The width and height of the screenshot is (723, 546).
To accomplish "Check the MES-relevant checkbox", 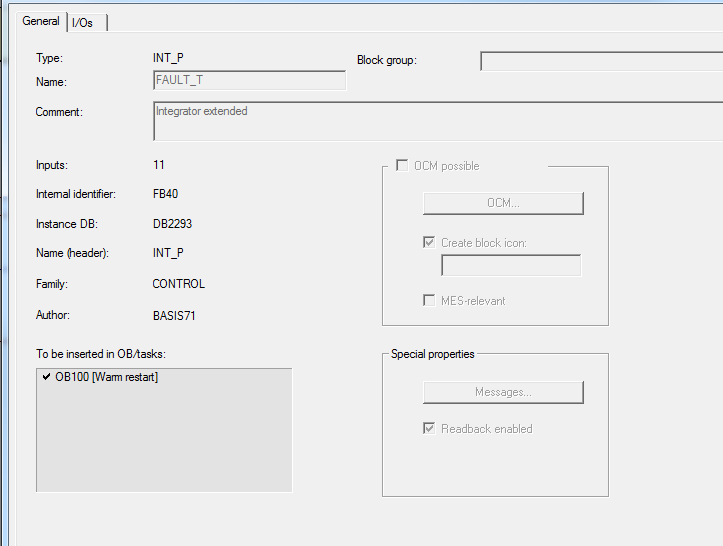I will tap(430, 300).
